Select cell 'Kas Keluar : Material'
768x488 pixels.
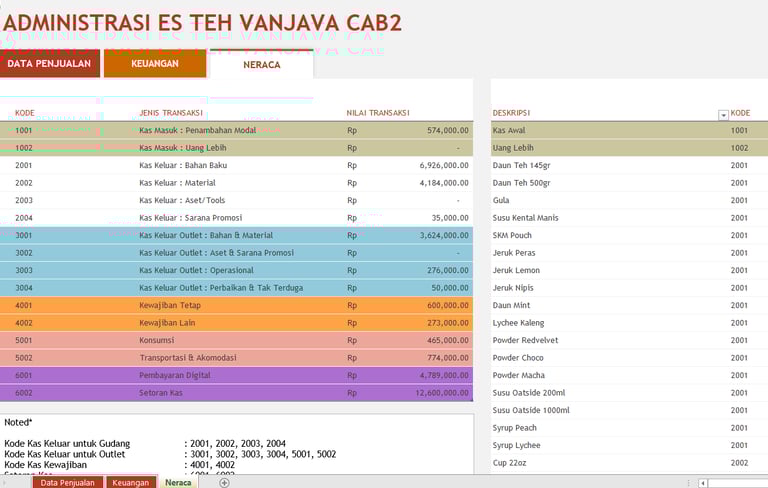[177, 183]
